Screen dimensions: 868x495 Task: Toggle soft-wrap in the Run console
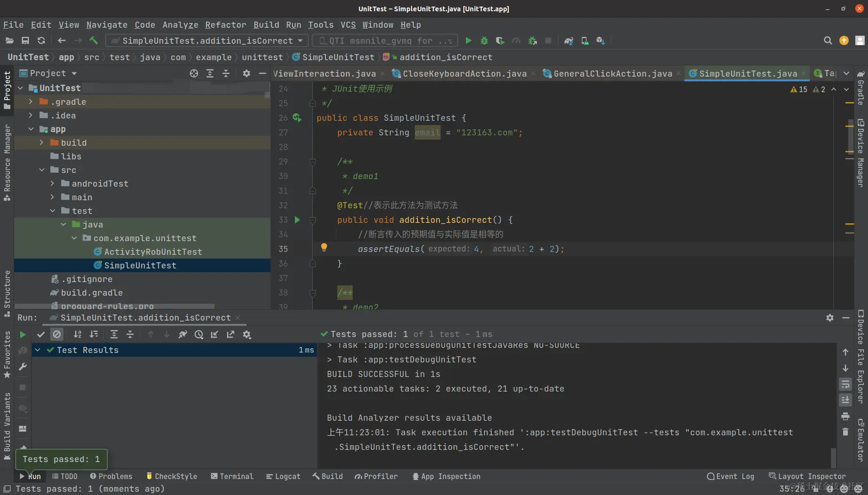[845, 385]
